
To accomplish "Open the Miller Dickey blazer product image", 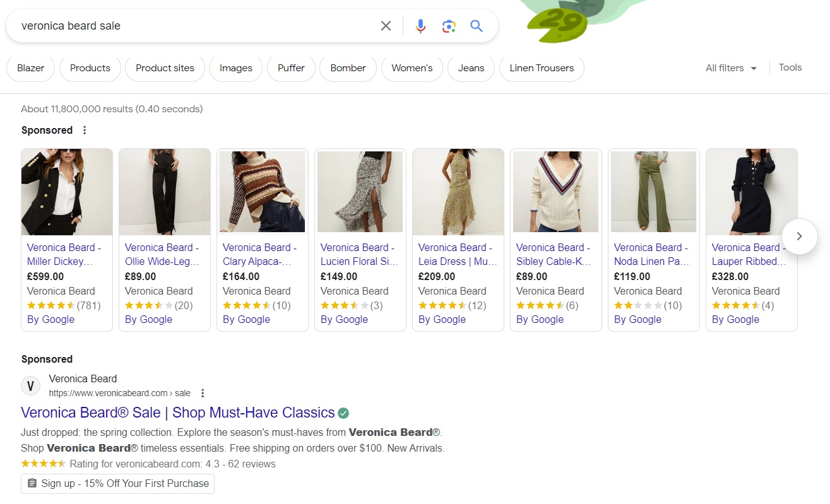I will coord(67,192).
